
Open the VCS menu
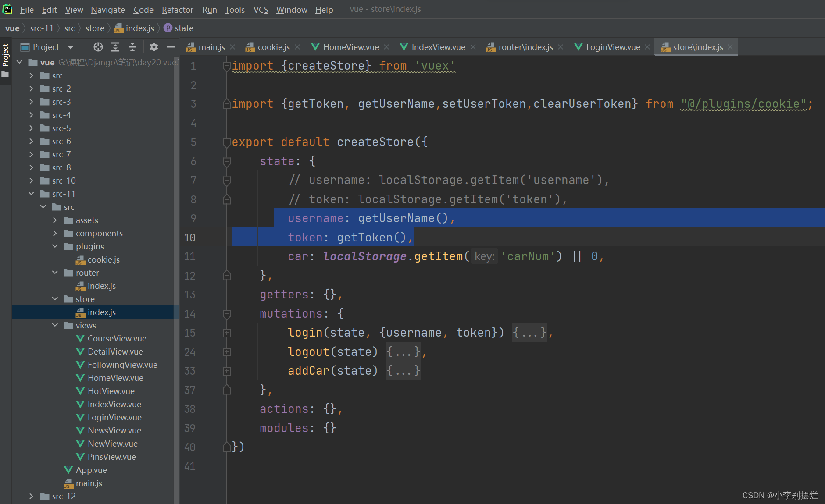click(x=261, y=10)
